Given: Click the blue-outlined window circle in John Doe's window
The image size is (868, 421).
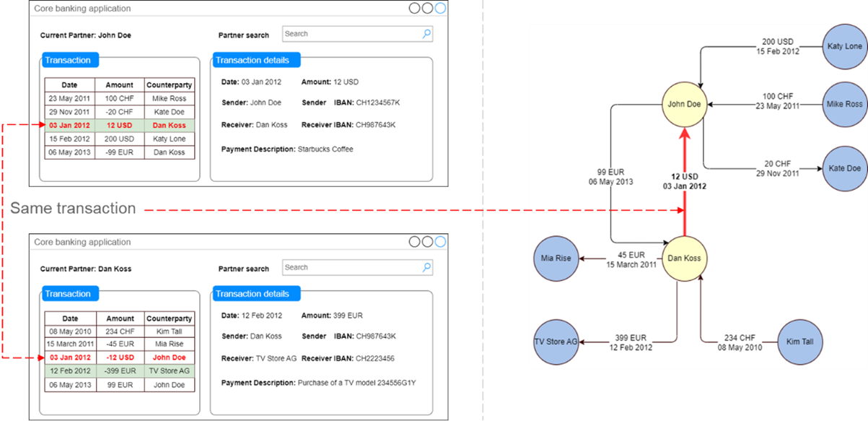Looking at the screenshot, I should (x=440, y=9).
